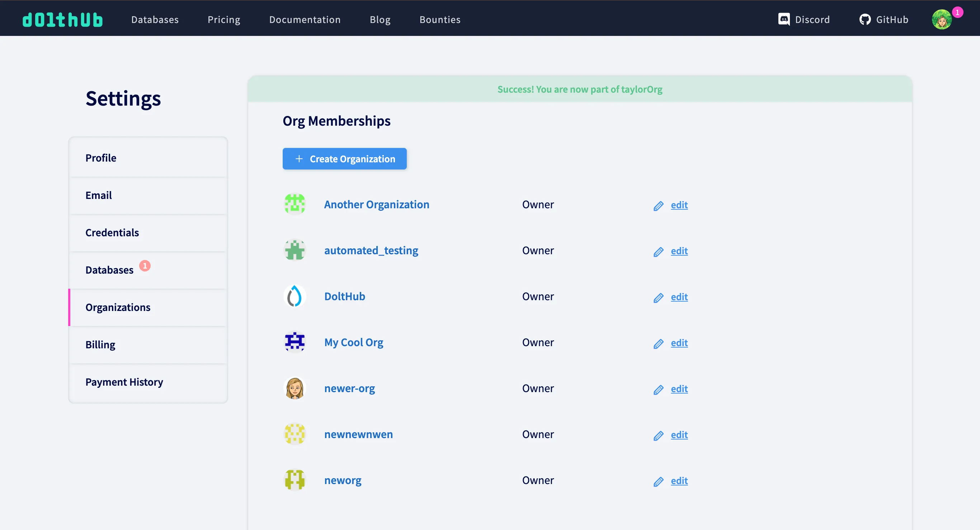Open Databases settings tab with badge
The image size is (980, 530).
click(x=109, y=270)
